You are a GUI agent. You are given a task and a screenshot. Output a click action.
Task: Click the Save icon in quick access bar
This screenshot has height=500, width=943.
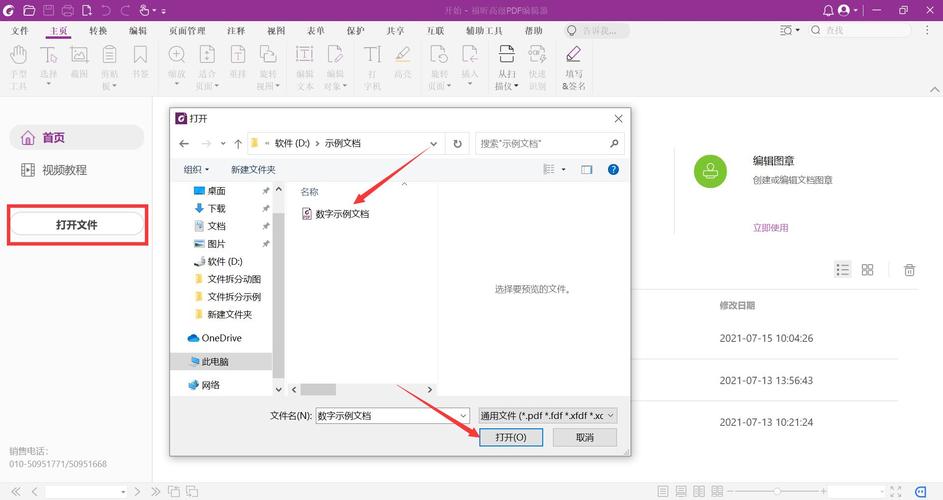[49, 10]
